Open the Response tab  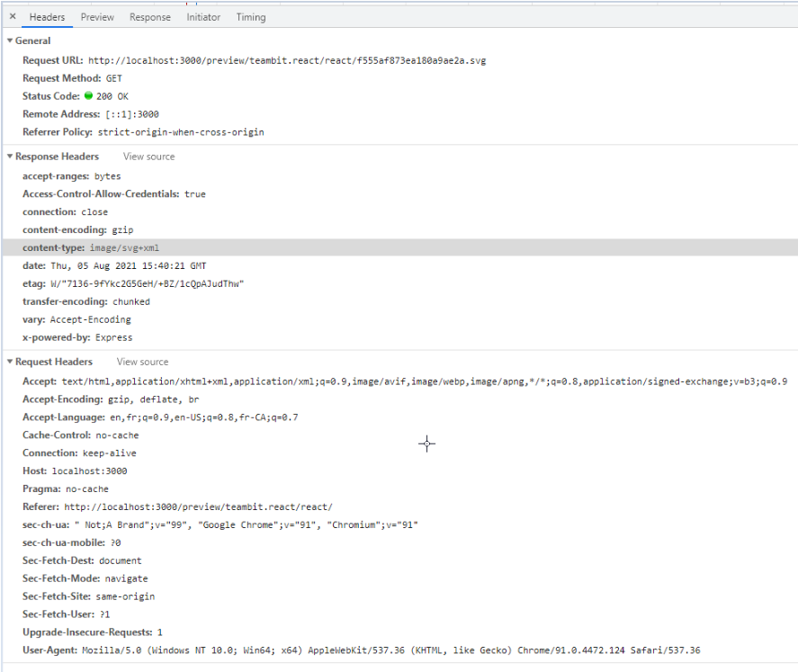(149, 16)
